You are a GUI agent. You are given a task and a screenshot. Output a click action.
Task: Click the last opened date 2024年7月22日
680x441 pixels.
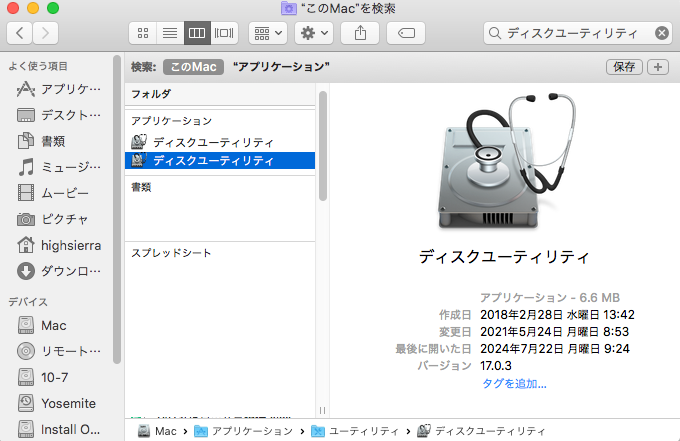555,349
